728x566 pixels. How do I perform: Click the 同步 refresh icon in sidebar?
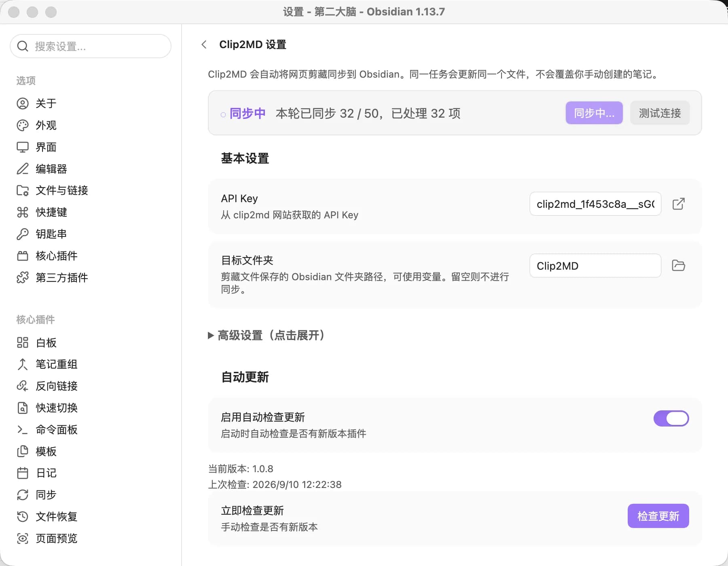(23, 495)
